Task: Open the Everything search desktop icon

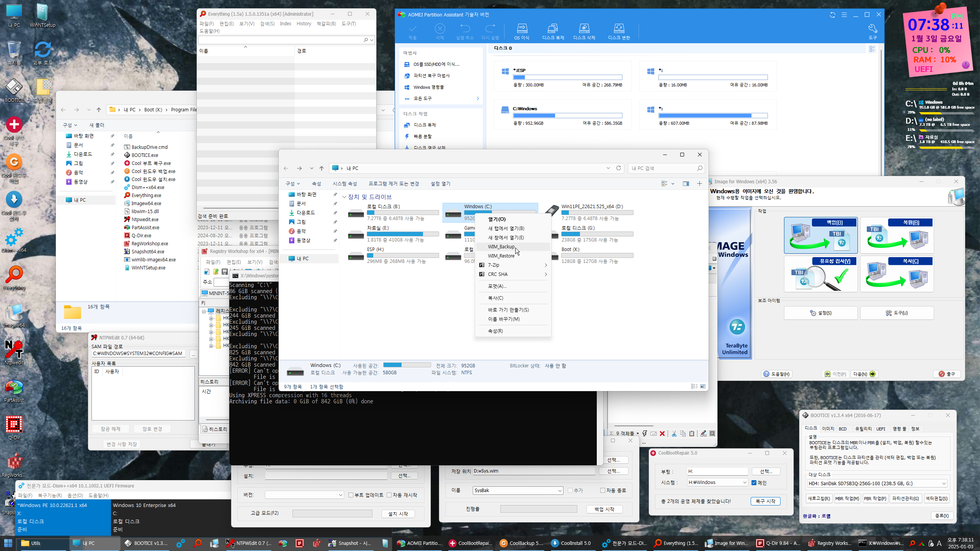Action: pyautogui.click(x=14, y=278)
